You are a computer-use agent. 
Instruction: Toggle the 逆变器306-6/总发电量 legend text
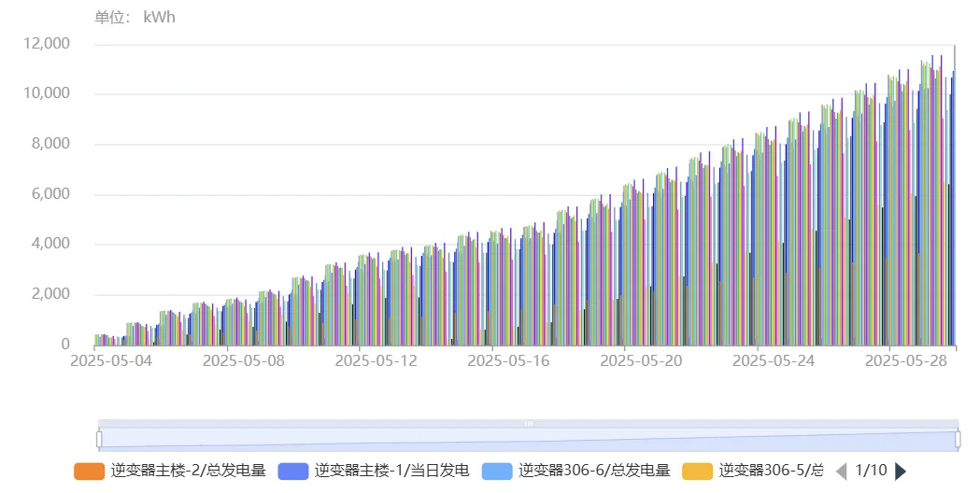595,472
